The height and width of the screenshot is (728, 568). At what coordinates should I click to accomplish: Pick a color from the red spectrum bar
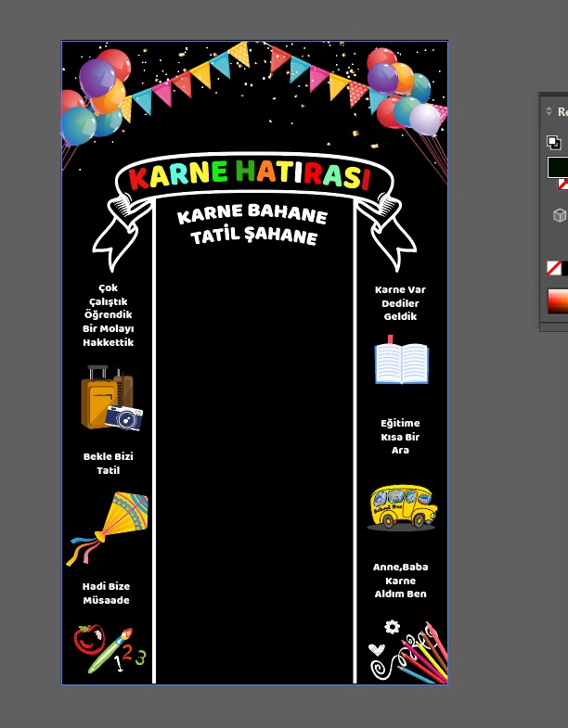(557, 301)
